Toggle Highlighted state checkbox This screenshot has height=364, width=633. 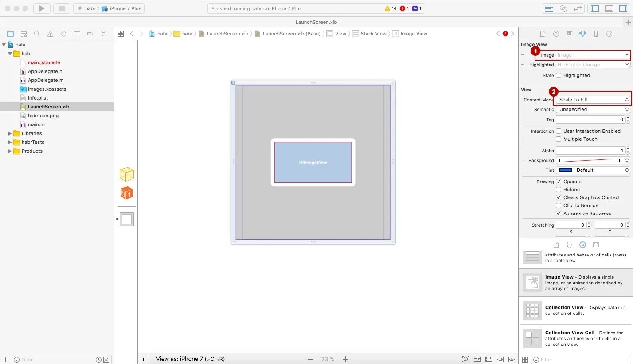[x=559, y=75]
